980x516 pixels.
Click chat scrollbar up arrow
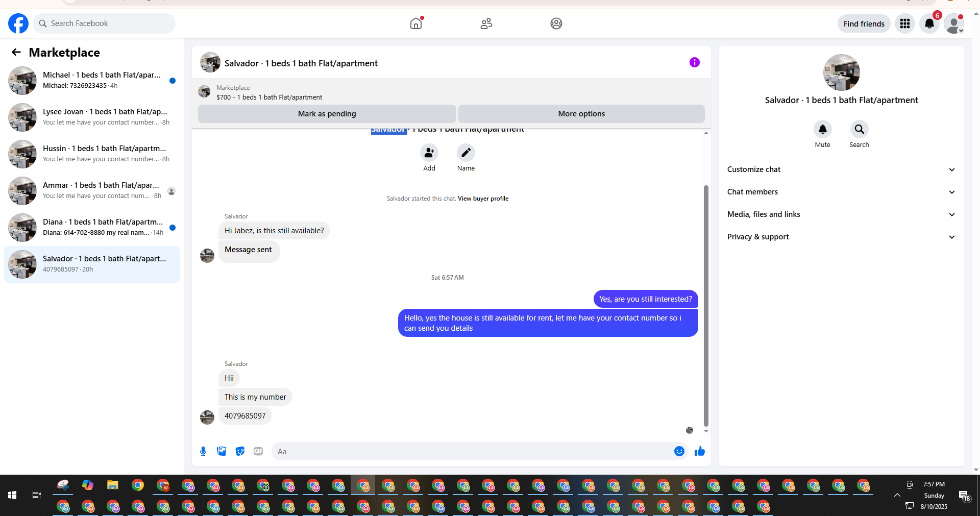pos(706,133)
